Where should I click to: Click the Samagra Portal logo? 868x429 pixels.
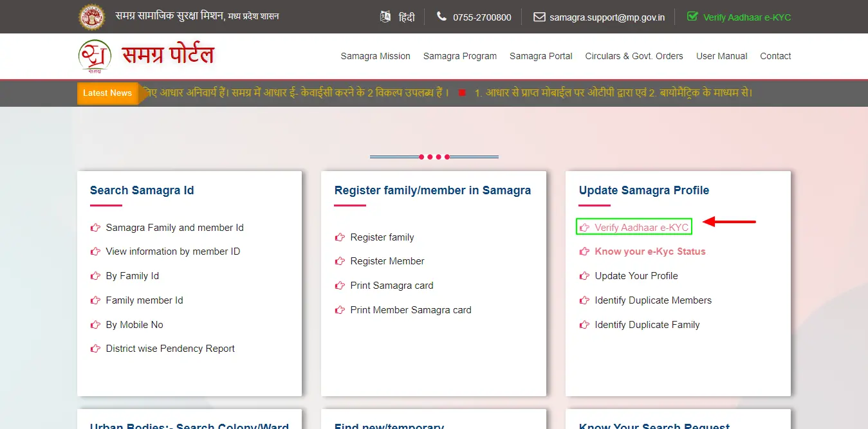coord(95,57)
